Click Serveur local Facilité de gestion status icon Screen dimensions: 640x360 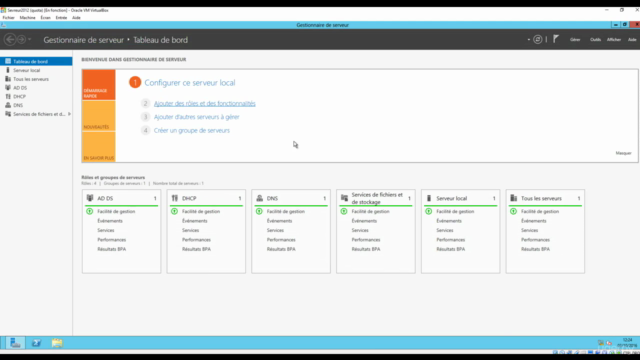point(429,211)
